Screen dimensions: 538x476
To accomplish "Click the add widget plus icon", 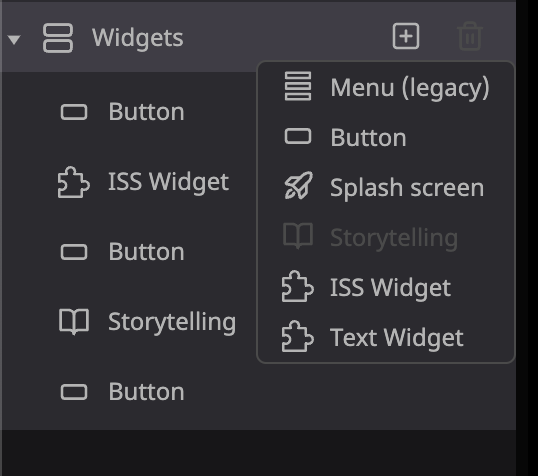I will click(x=406, y=36).
